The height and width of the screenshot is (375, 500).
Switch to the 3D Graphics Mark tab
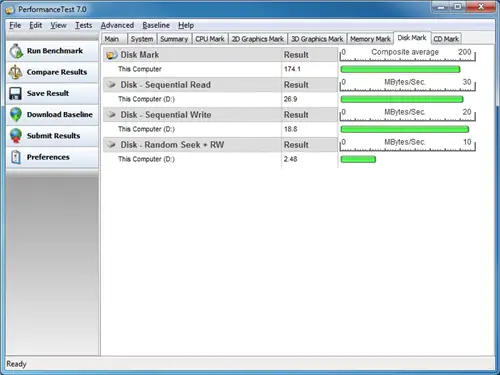pos(317,39)
